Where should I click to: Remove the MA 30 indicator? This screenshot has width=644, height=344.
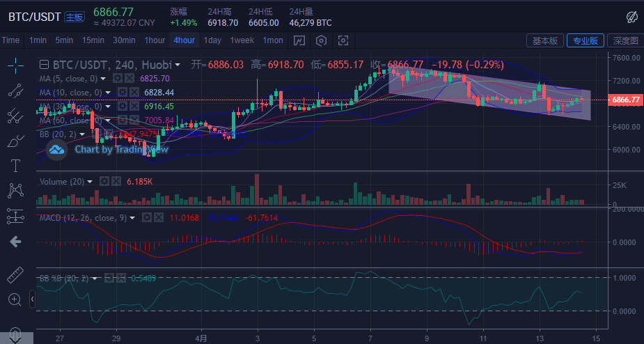pyautogui.click(x=134, y=107)
